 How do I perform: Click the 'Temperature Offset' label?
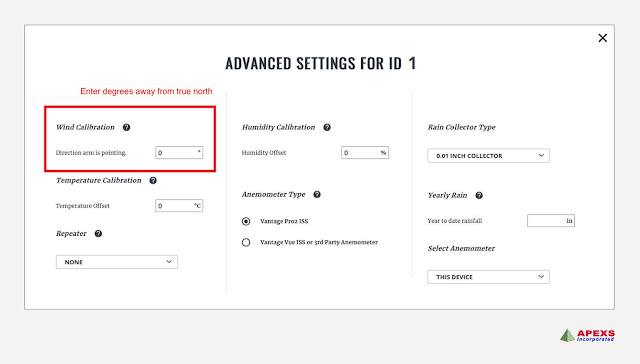coord(82,206)
